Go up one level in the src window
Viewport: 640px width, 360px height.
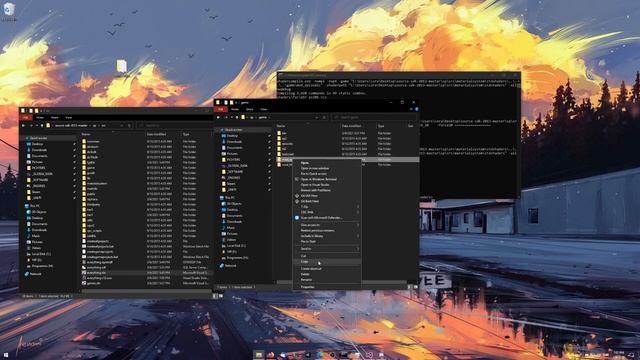[x=42, y=125]
